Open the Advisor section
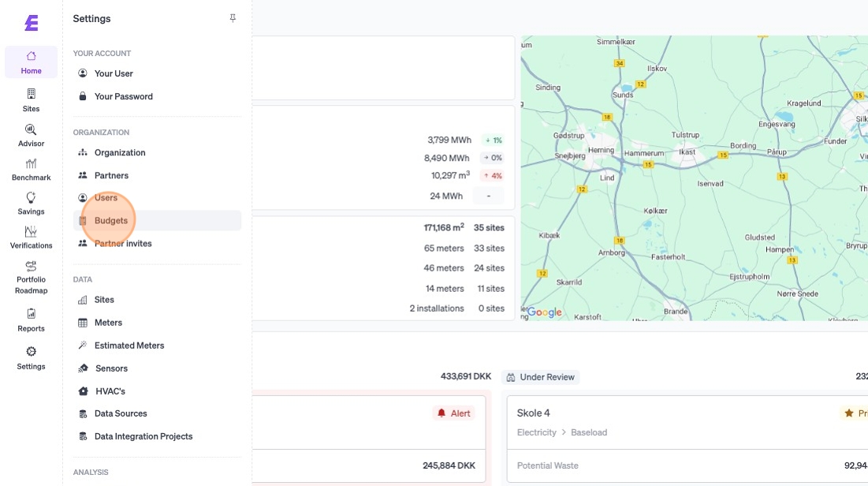 (x=31, y=135)
